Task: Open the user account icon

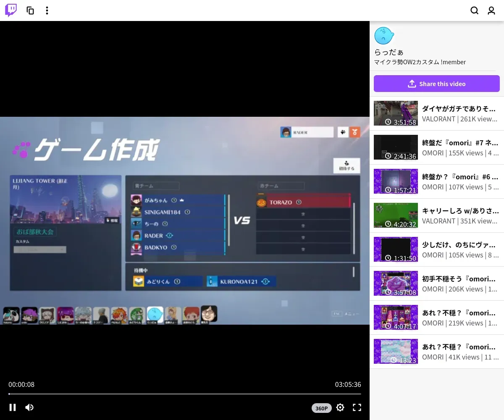Action: point(491,10)
